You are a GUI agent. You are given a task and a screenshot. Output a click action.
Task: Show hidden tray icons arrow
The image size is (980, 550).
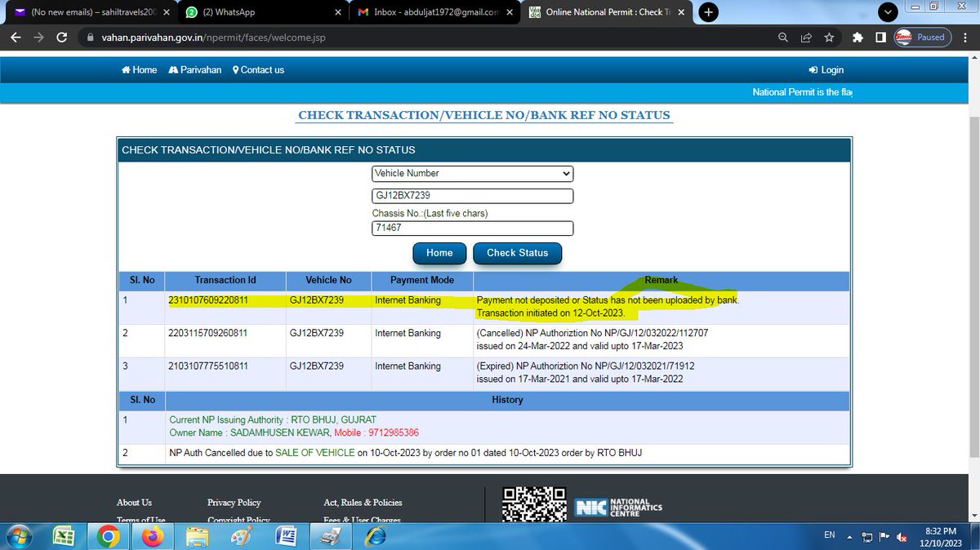point(850,536)
